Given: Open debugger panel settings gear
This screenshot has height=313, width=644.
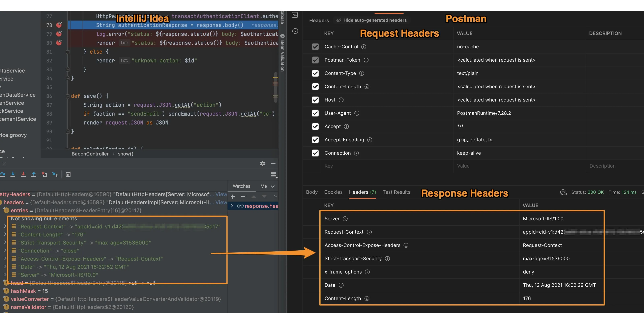Looking at the screenshot, I should click(262, 164).
